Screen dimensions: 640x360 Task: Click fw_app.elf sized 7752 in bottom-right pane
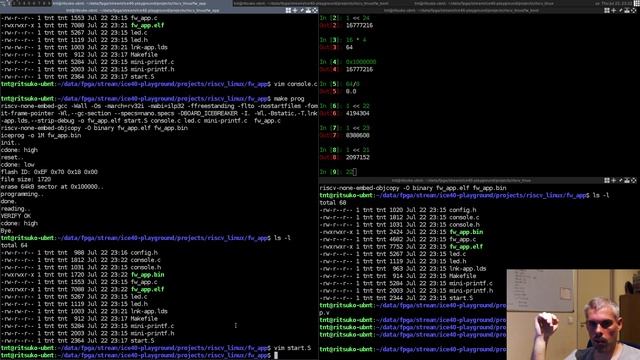tap(466, 247)
